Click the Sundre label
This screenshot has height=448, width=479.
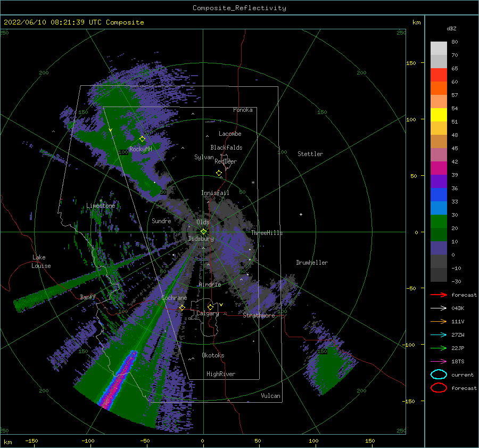tap(161, 221)
